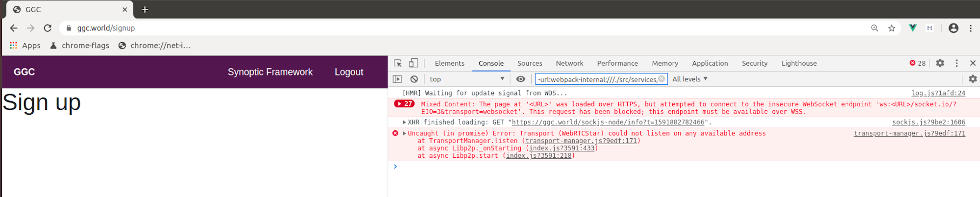Click Logout in the site navbar
This screenshot has height=197, width=980.
coord(349,72)
